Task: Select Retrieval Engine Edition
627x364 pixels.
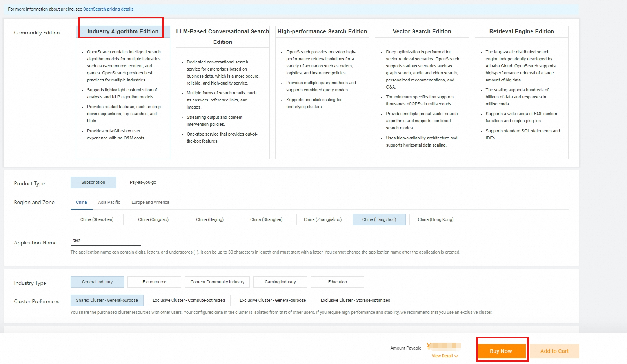Action: point(522,92)
